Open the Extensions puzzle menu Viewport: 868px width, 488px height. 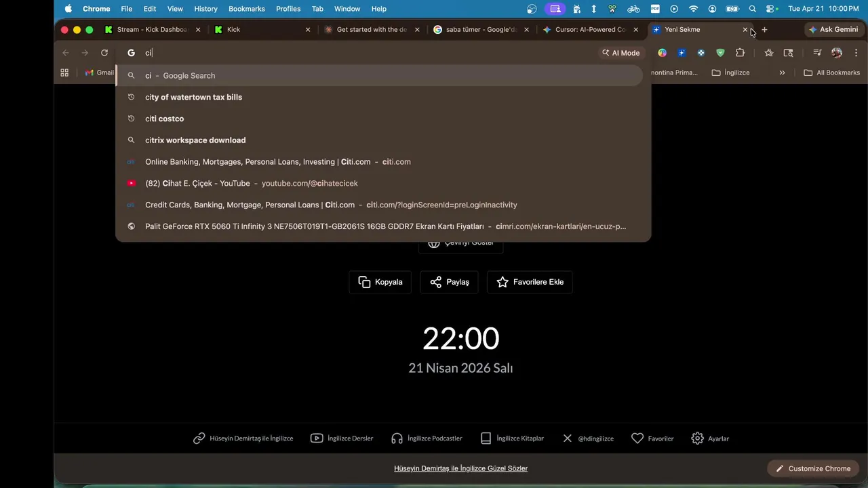coord(740,53)
